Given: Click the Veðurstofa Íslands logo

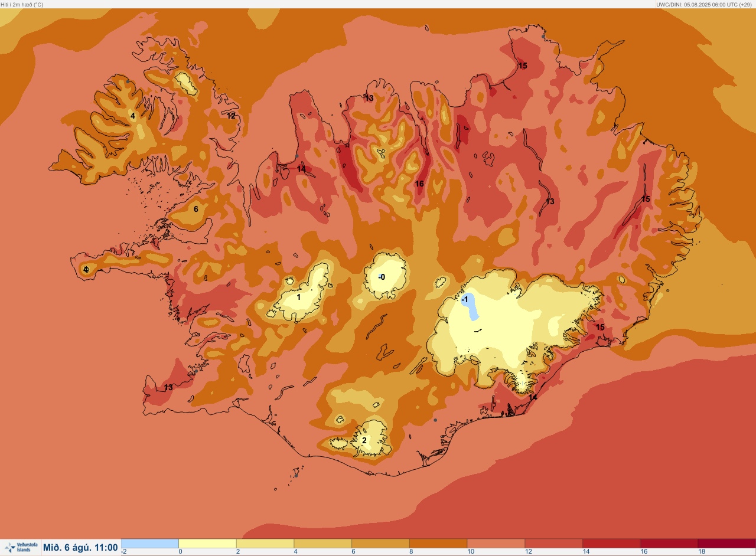Looking at the screenshot, I should point(21,548).
